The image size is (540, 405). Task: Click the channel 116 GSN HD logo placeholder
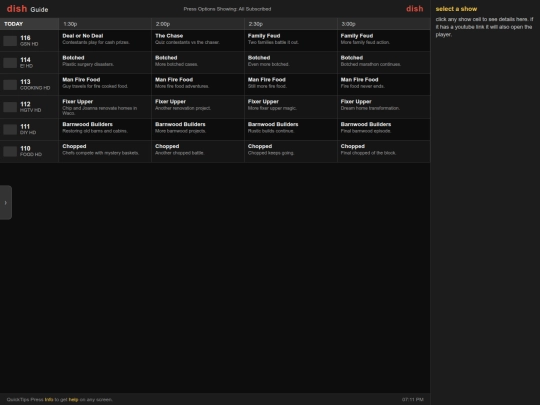(10, 41)
